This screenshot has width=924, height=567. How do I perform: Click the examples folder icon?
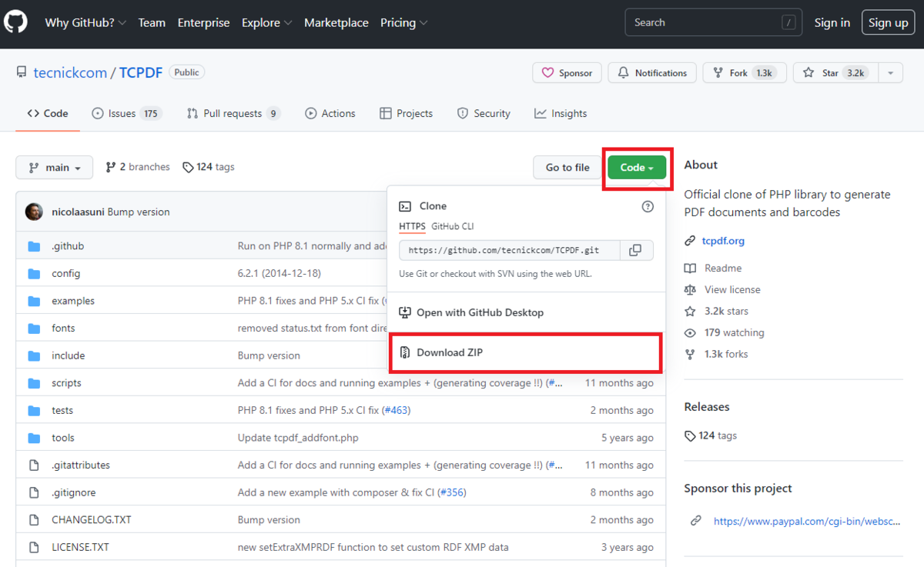pos(34,301)
